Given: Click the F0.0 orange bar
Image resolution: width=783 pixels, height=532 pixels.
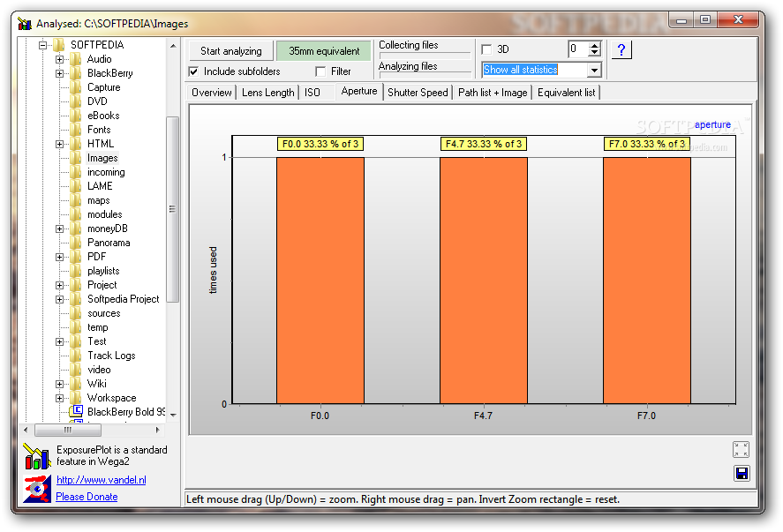Looking at the screenshot, I should 320,281.
